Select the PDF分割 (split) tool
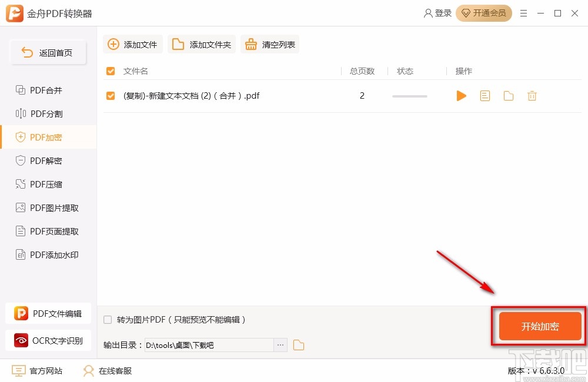The height and width of the screenshot is (382, 588). 44,113
